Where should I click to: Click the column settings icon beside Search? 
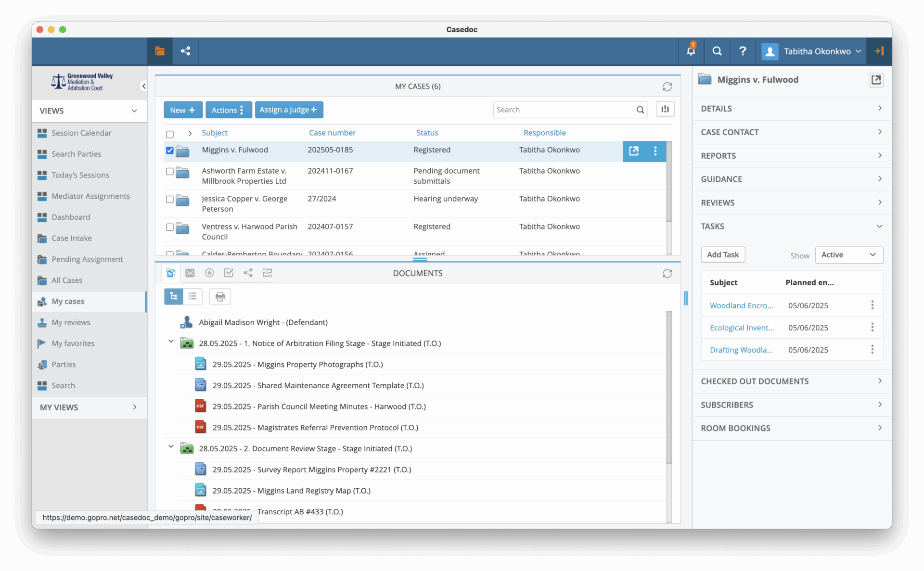point(665,110)
